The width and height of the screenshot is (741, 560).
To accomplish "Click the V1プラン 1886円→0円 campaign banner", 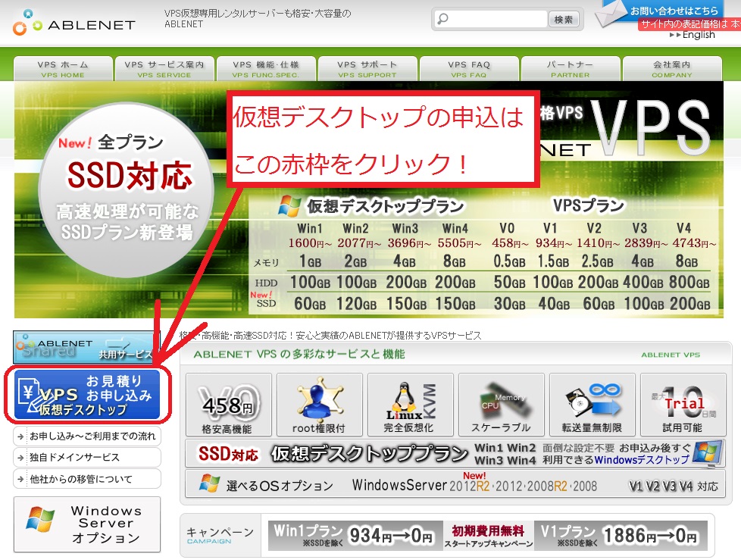I will coord(621,536).
